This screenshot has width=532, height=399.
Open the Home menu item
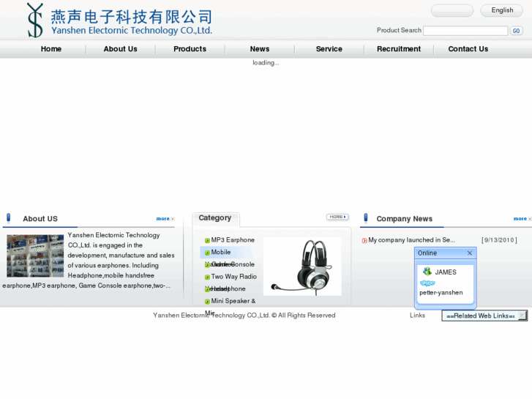pos(51,49)
